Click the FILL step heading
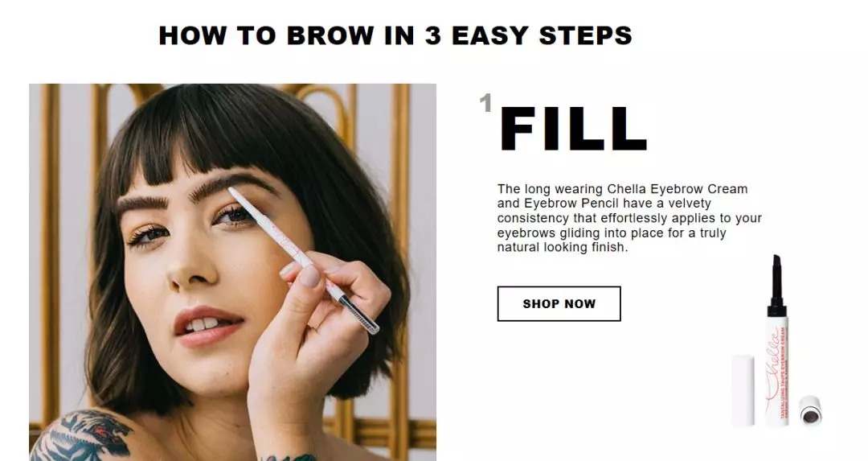 [x=573, y=129]
